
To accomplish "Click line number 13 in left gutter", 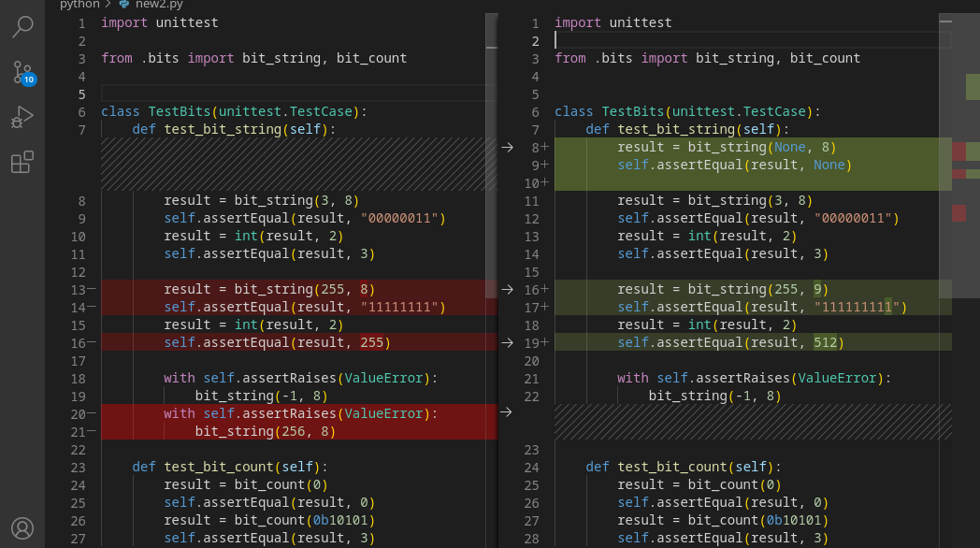I will 78,290.
